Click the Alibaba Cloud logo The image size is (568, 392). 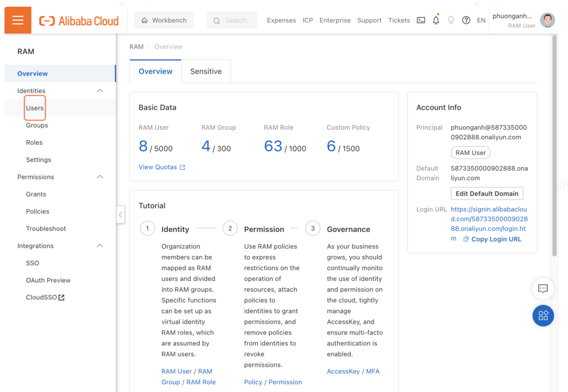pyautogui.click(x=79, y=21)
